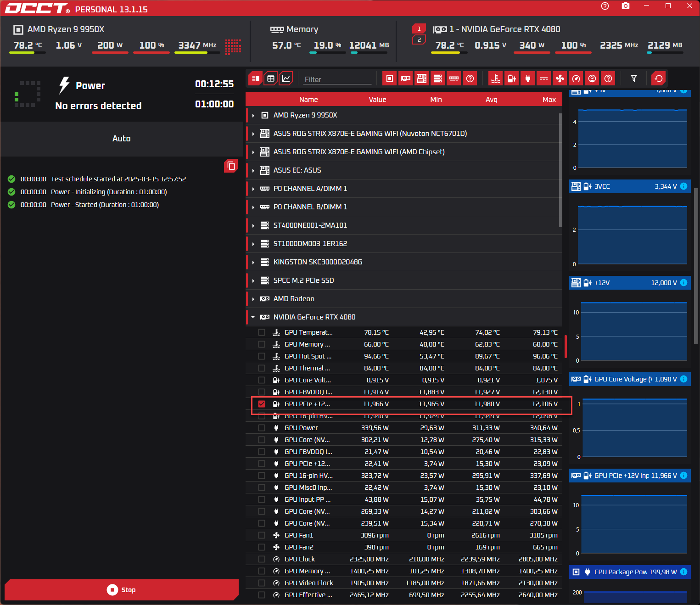700x605 pixels.
Task: Sort by the Max column header
Action: coord(549,100)
